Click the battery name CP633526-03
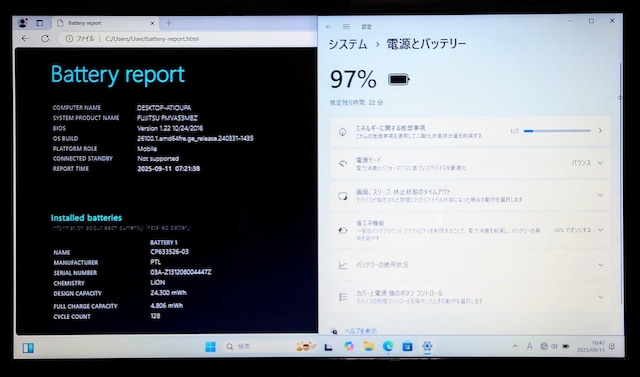 point(169,252)
